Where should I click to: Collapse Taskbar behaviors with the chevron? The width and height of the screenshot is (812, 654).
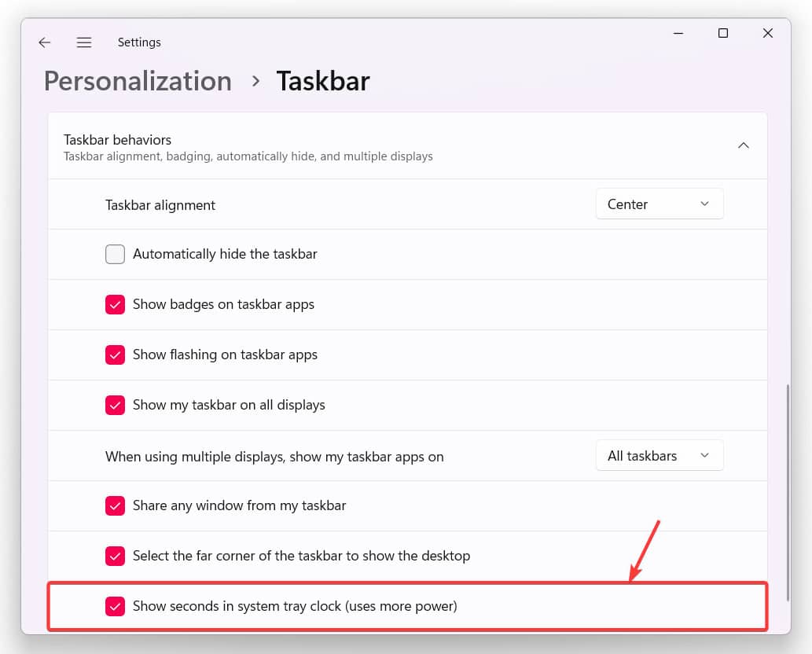coord(743,145)
